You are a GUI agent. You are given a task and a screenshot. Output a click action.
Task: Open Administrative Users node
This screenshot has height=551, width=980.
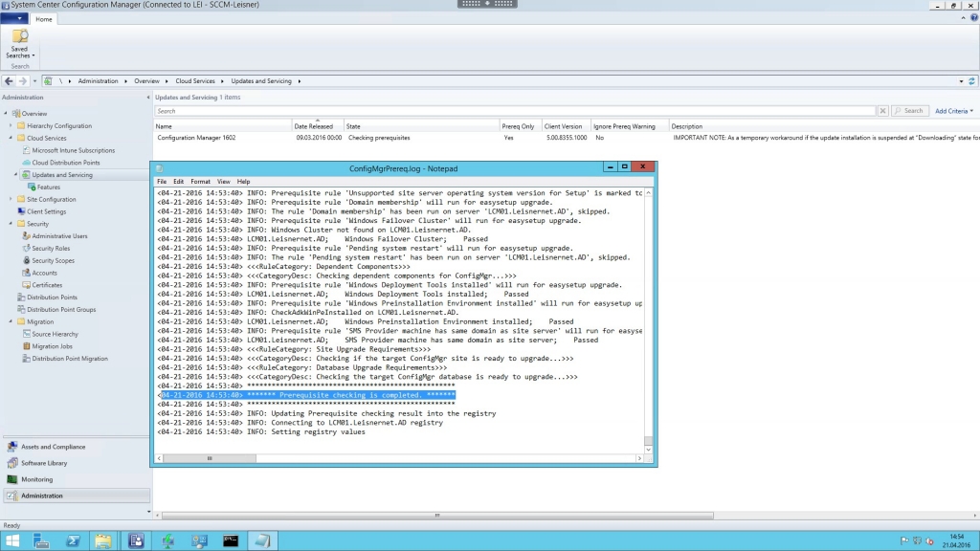pyautogui.click(x=59, y=236)
